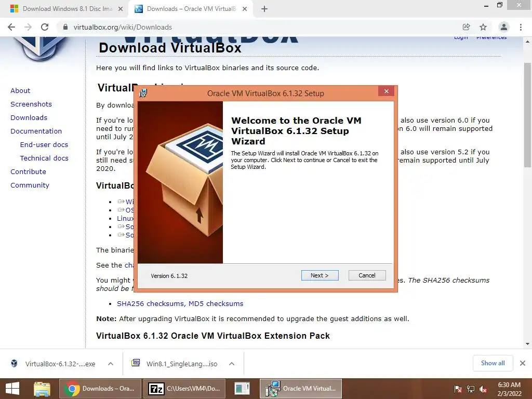Click scrollbar up arrow
The height and width of the screenshot is (399, 532).
pyautogui.click(x=527, y=42)
